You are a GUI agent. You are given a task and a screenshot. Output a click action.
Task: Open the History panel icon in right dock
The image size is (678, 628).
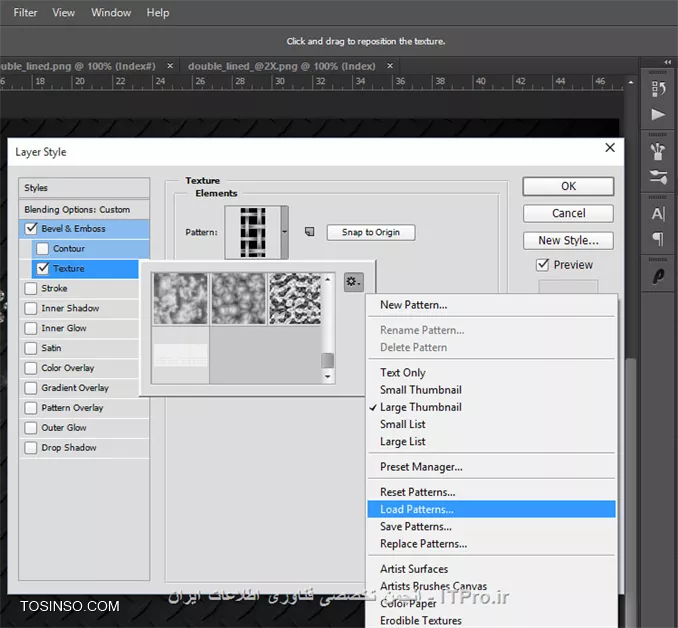658,89
